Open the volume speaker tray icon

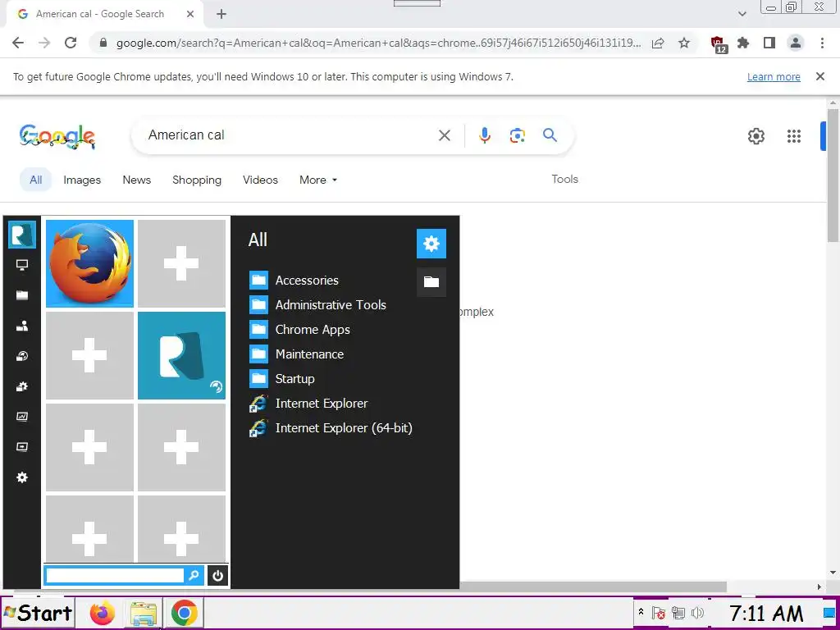(697, 612)
